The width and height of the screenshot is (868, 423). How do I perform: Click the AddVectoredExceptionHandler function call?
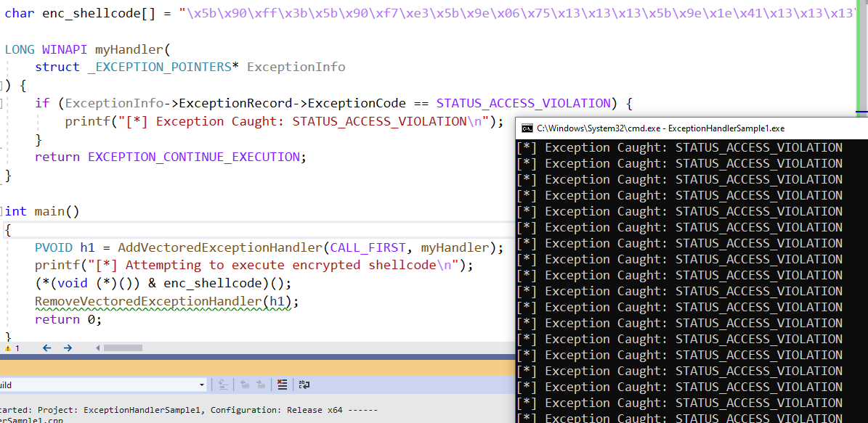click(x=220, y=247)
